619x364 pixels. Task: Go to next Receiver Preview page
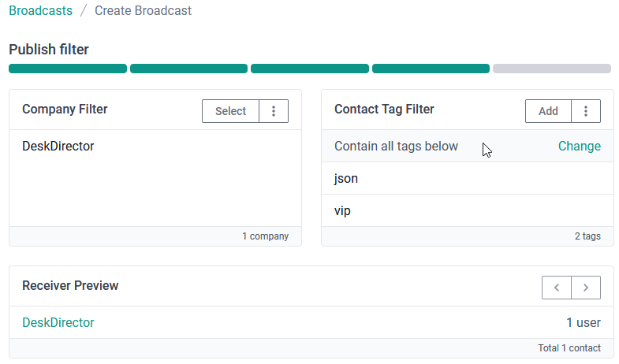586,288
